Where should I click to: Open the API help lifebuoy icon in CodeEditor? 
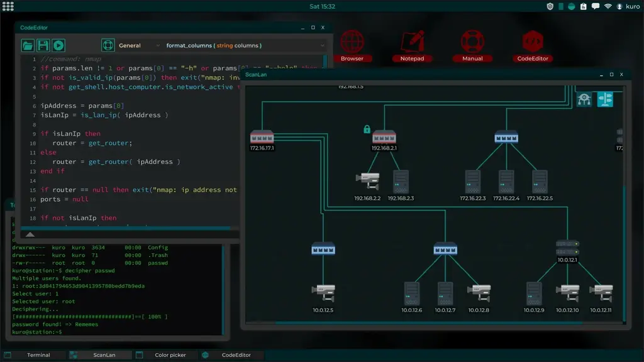[108, 45]
